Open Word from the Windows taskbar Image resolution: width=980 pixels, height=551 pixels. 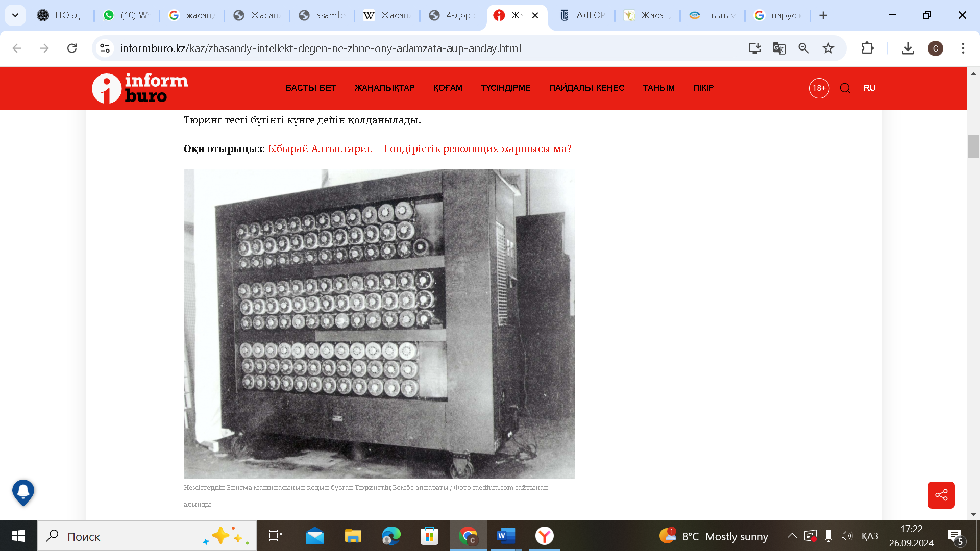pos(506,536)
